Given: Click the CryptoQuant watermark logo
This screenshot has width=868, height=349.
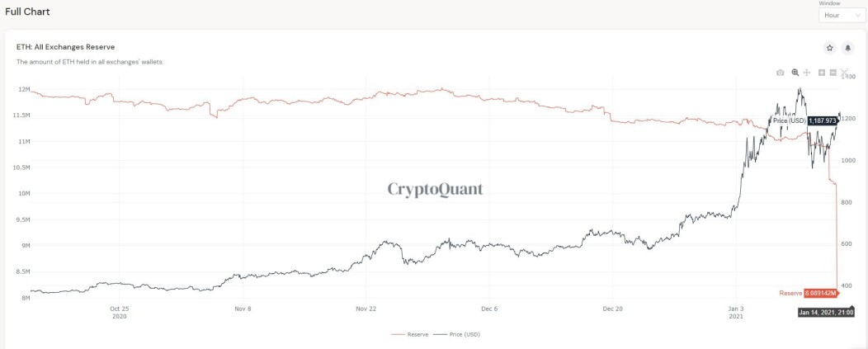Looking at the screenshot, I should 435,190.
